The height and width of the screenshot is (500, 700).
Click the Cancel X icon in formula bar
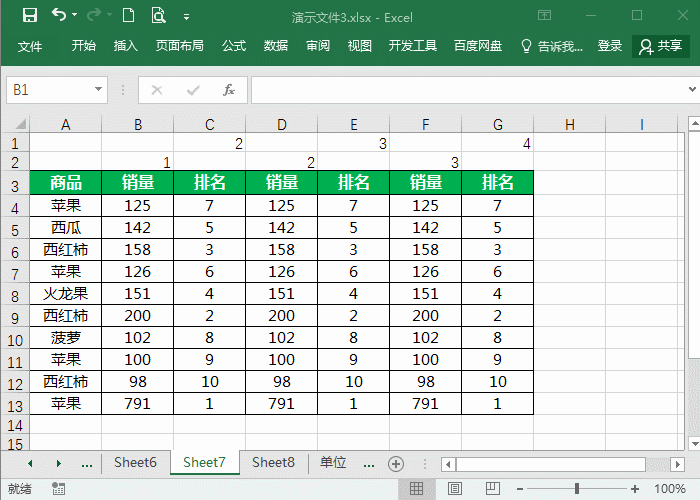tap(157, 90)
